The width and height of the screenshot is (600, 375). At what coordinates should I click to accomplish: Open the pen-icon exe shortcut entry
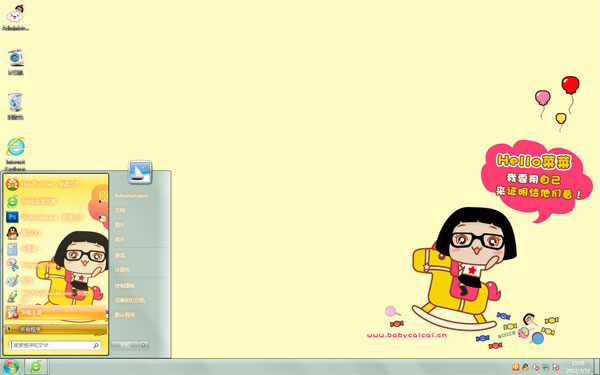(56, 296)
